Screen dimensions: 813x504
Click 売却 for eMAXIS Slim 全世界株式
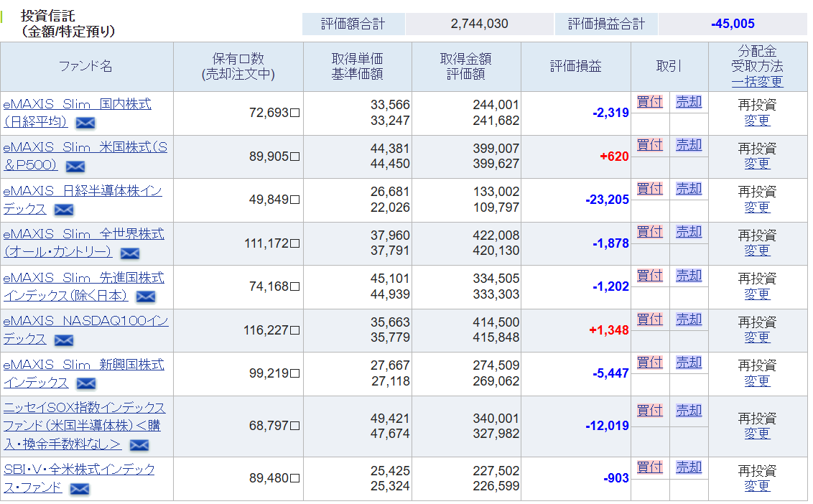tap(689, 232)
